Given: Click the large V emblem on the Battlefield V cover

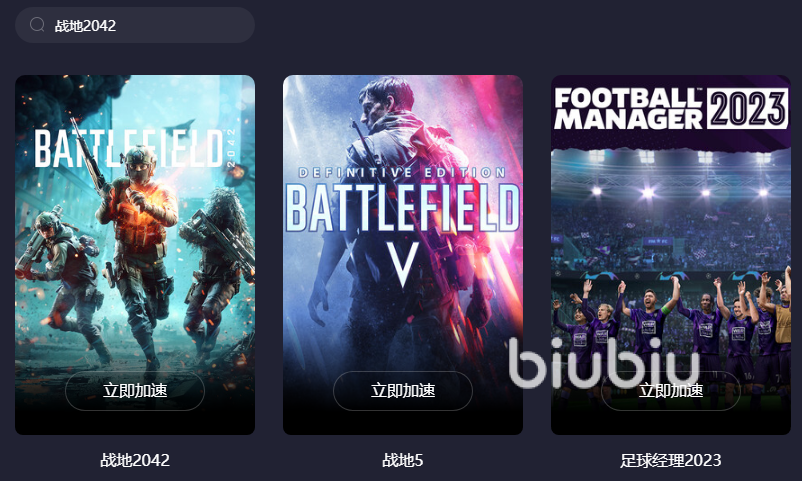Looking at the screenshot, I should pos(403,265).
